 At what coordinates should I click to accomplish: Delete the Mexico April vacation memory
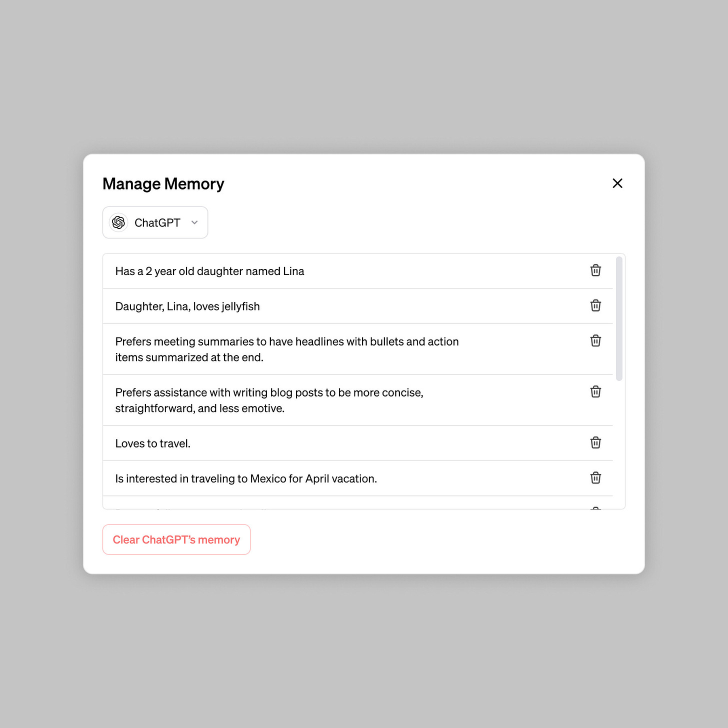595,478
